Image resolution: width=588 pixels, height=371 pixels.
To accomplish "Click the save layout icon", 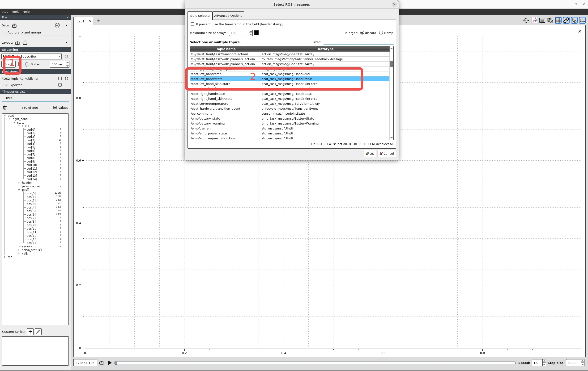I will pos(25,43).
